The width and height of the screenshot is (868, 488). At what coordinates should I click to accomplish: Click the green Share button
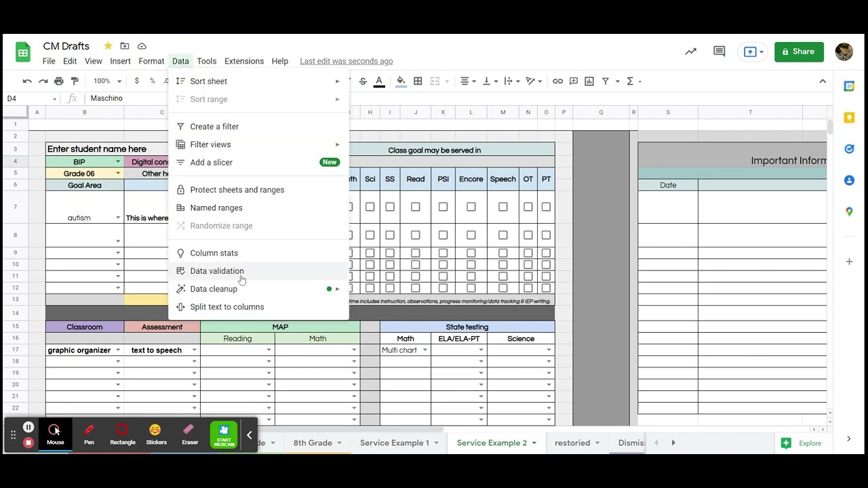click(799, 52)
